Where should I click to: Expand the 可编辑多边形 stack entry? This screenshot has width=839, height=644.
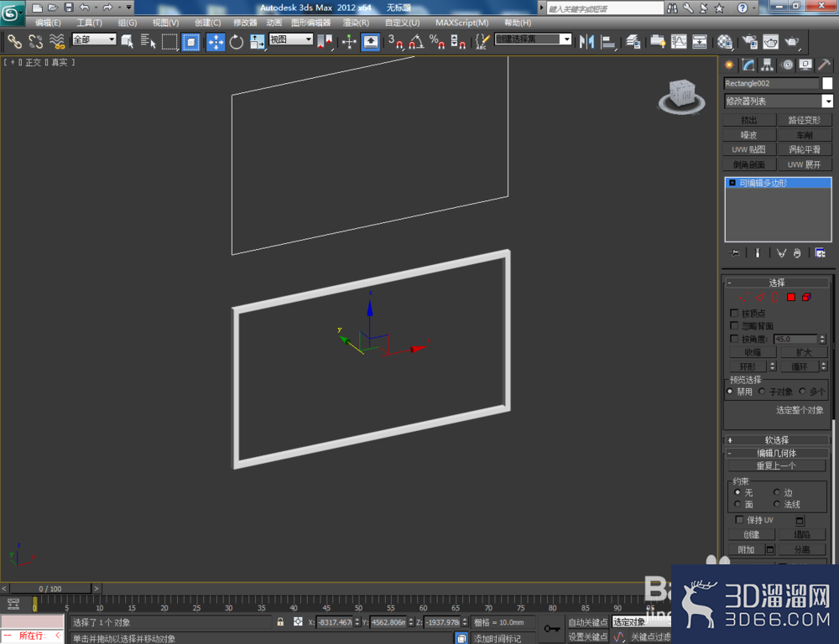[732, 183]
